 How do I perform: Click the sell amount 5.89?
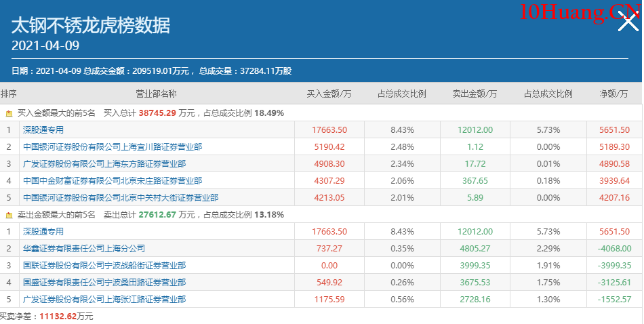tap(475, 197)
